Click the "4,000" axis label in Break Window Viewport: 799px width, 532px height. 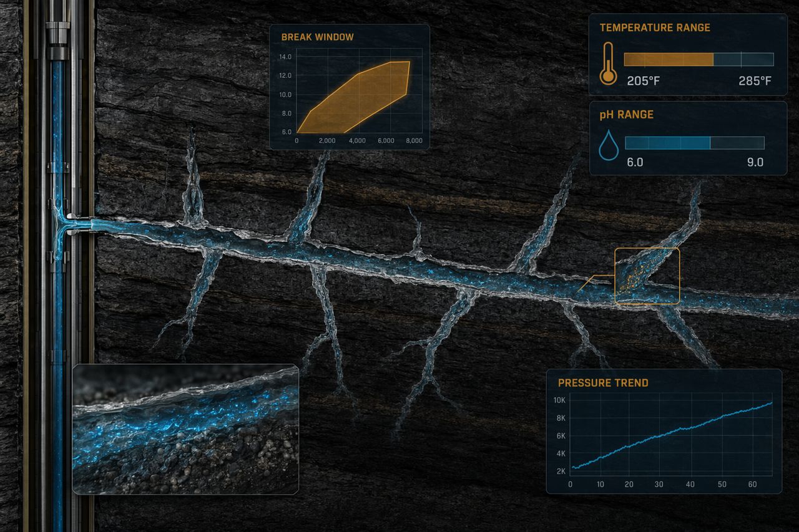[x=356, y=141]
